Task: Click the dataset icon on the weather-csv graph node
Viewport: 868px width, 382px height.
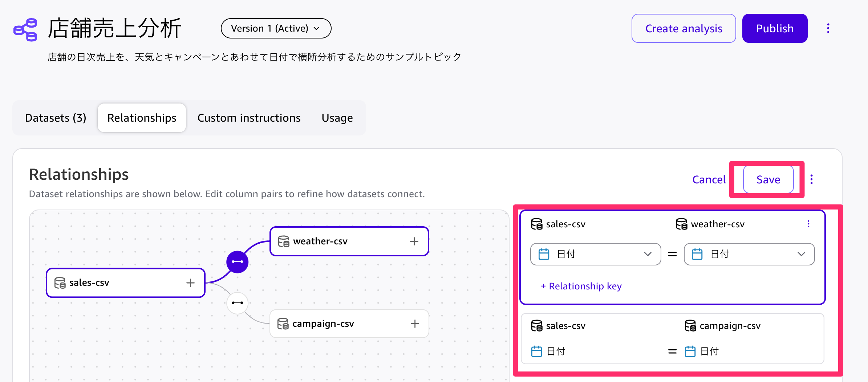Action: (284, 241)
